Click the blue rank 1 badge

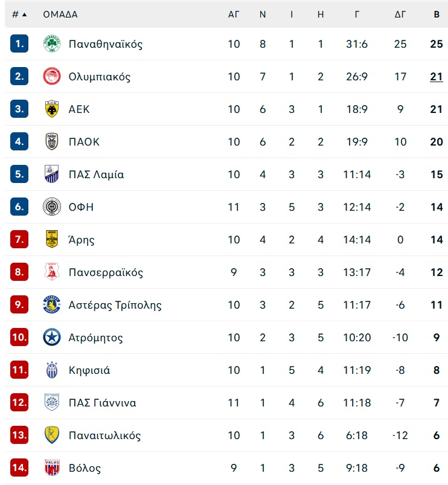click(x=19, y=43)
